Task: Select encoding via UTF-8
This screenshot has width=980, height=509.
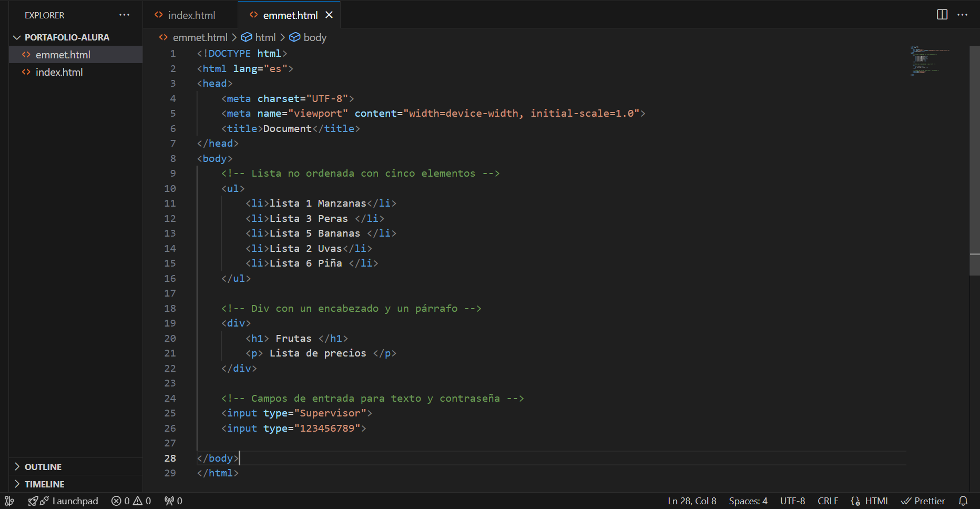Action: tap(792, 501)
